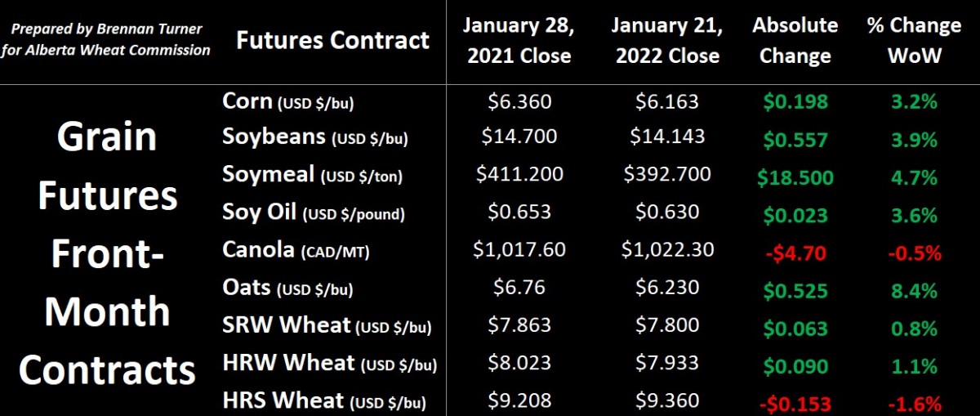Click the Absolute Change column header
The image size is (980, 416).
(795, 41)
